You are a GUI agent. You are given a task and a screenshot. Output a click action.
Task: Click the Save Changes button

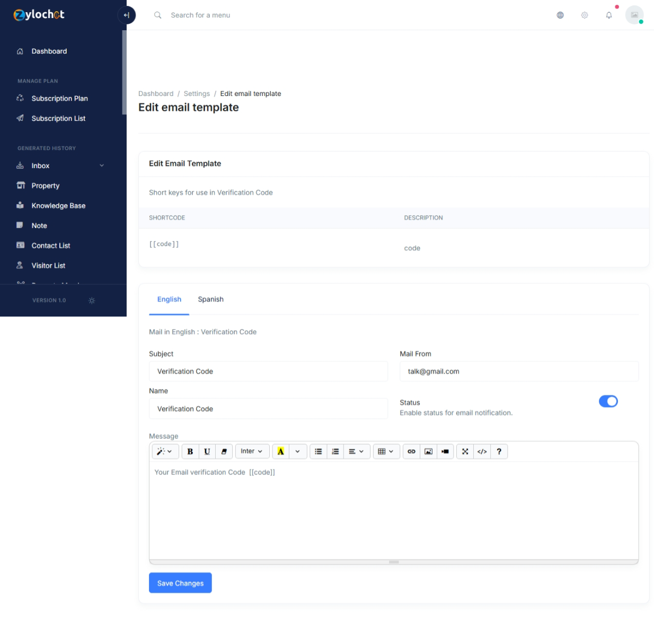tap(180, 583)
